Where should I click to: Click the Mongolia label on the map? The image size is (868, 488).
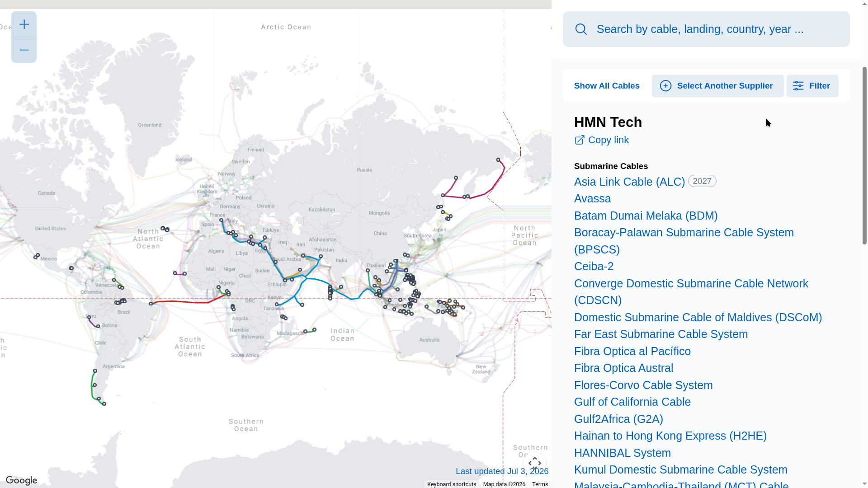pyautogui.click(x=379, y=213)
